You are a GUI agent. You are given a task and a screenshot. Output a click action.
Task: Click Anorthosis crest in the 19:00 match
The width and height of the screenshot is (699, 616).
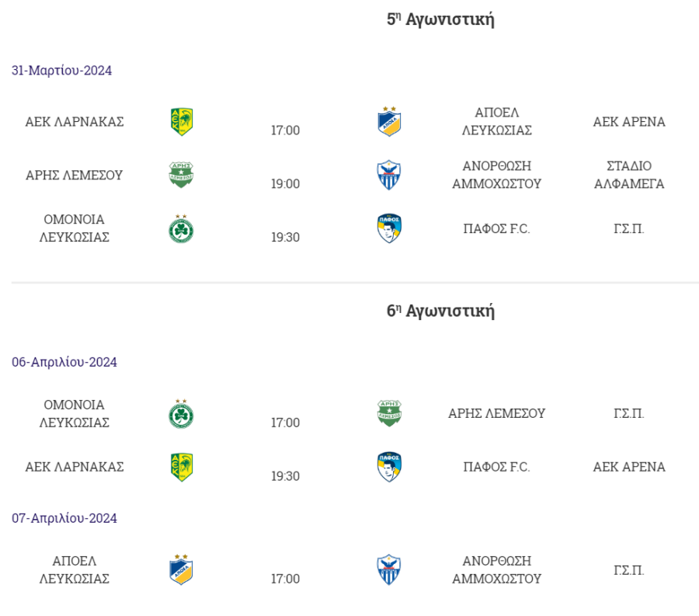point(389,175)
